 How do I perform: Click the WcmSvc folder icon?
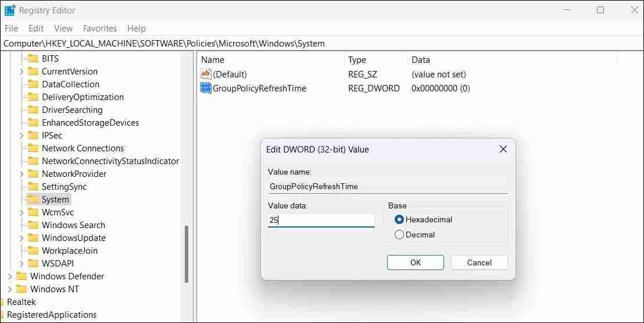pyautogui.click(x=33, y=212)
